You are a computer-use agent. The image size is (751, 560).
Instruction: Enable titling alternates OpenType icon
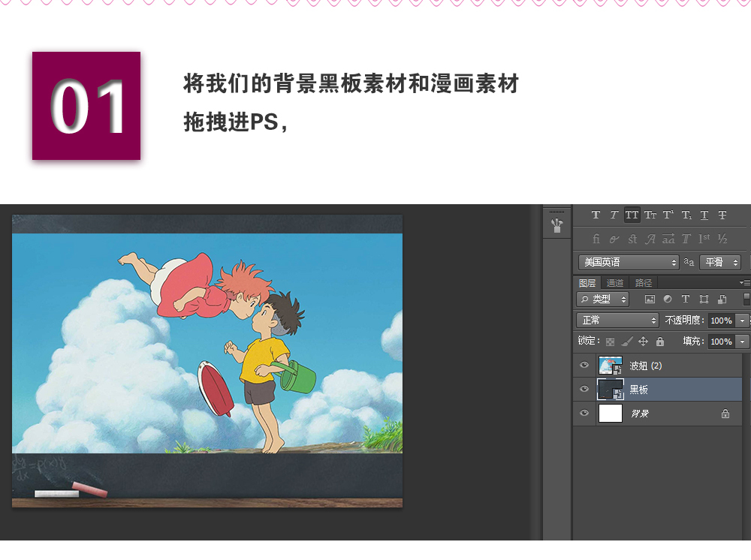[686, 239]
